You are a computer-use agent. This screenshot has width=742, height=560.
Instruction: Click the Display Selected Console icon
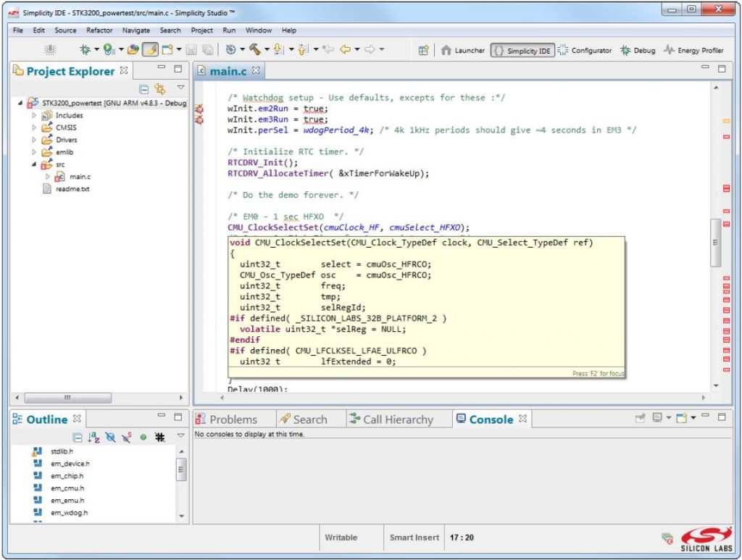pos(657,417)
